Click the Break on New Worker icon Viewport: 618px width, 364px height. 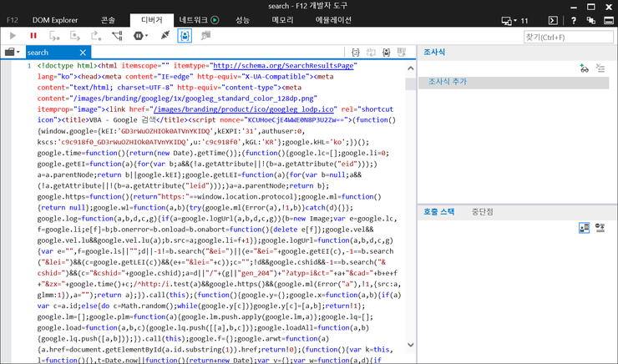(118, 36)
